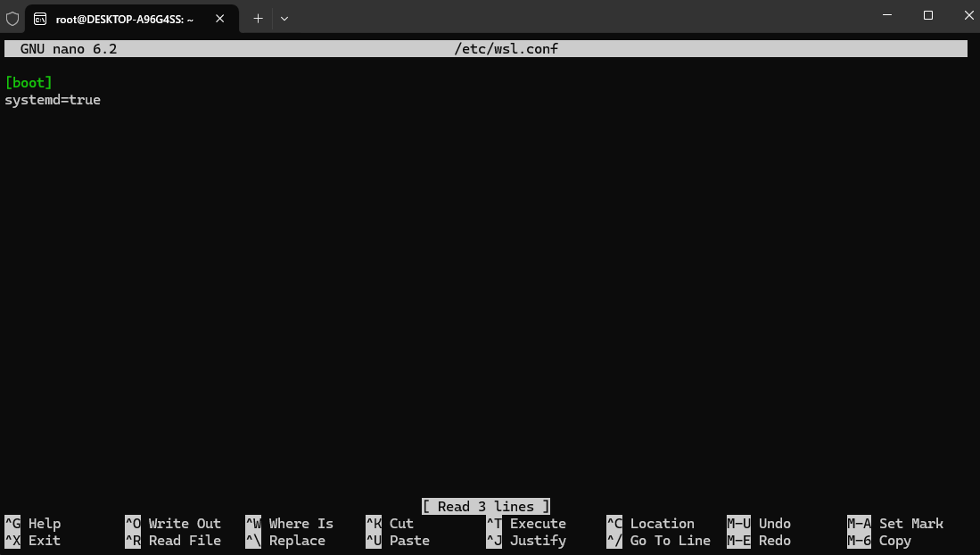Expand the new tab profile dropdown

tap(284, 18)
